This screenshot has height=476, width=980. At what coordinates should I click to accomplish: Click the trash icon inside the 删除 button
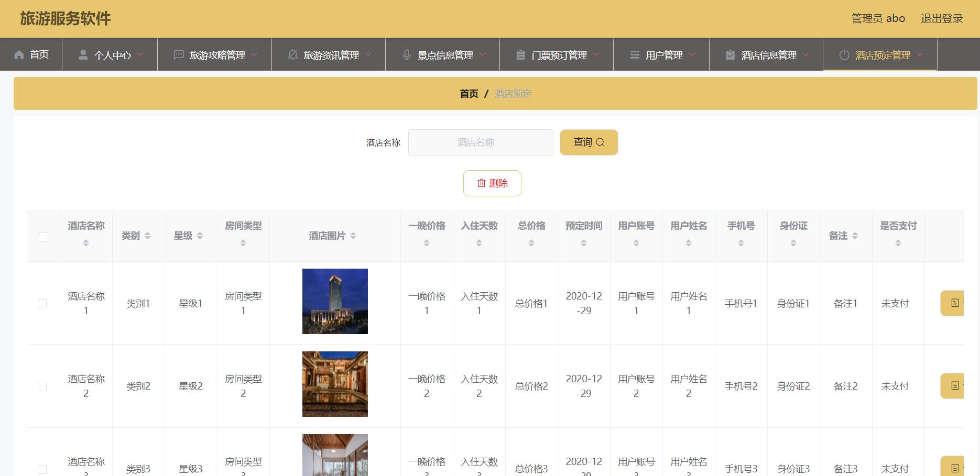coord(482,183)
